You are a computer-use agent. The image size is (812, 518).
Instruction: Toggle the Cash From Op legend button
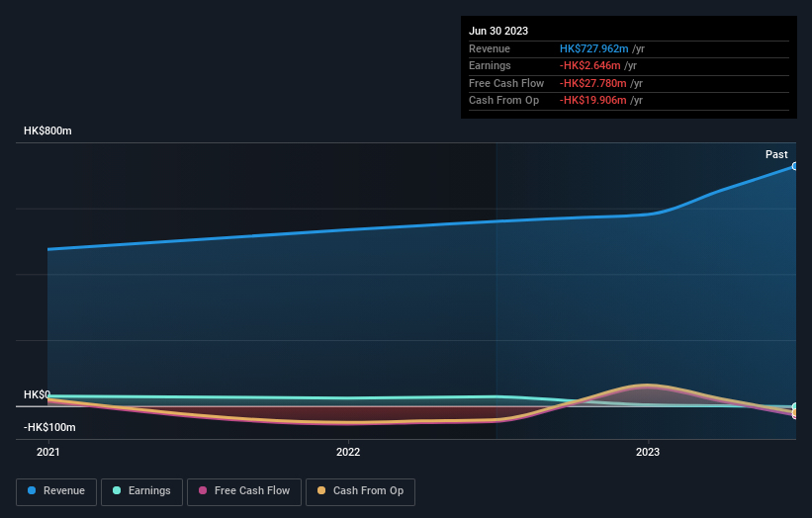[360, 491]
